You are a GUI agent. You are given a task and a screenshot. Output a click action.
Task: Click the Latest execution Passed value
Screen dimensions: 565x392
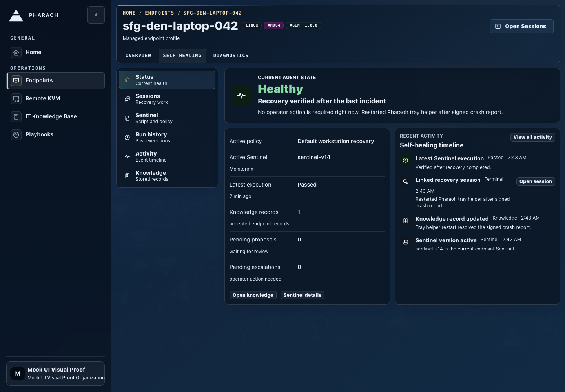pyautogui.click(x=307, y=185)
